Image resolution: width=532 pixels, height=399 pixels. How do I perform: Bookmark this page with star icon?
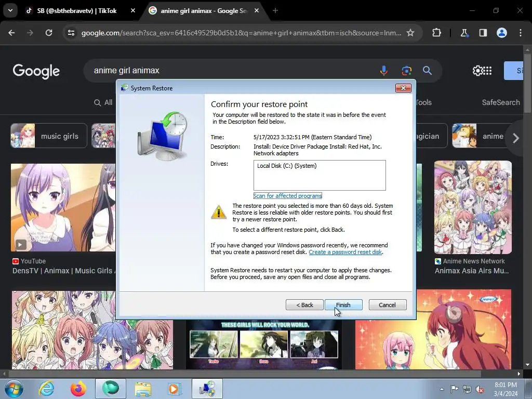(410, 33)
